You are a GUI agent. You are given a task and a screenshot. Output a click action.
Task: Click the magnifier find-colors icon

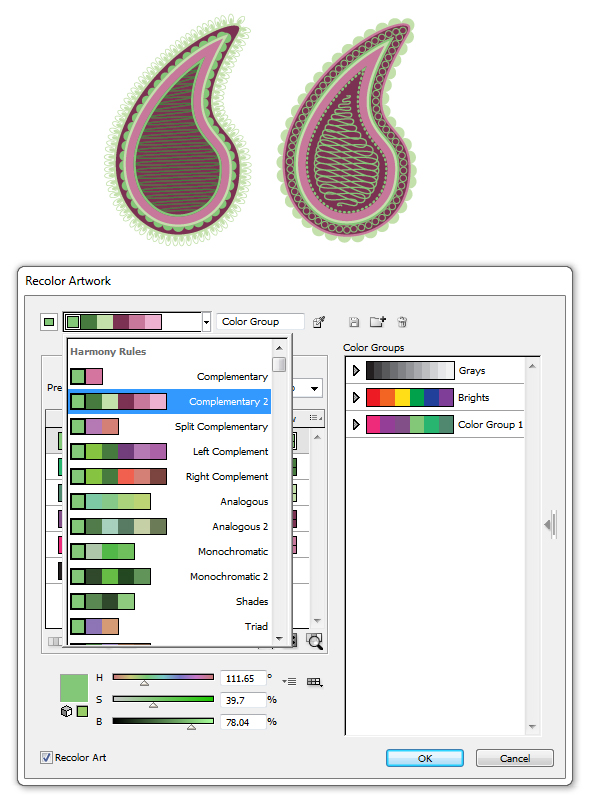(315, 641)
